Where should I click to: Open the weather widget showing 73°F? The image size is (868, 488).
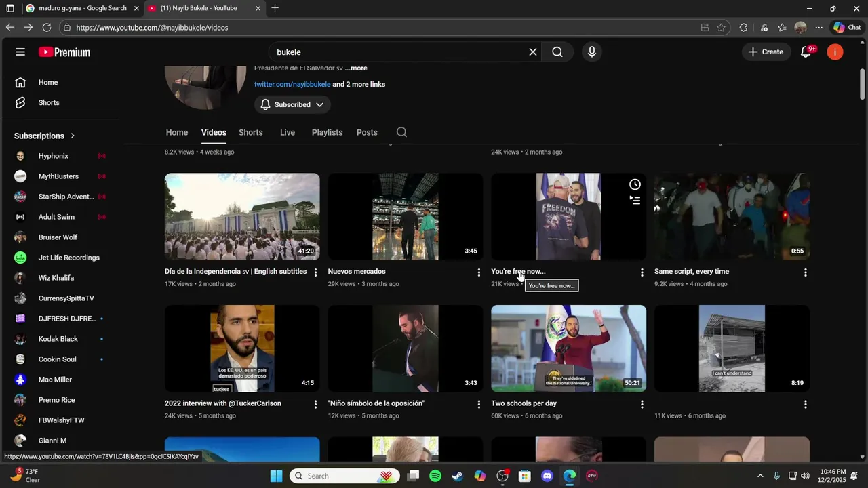[x=24, y=476]
